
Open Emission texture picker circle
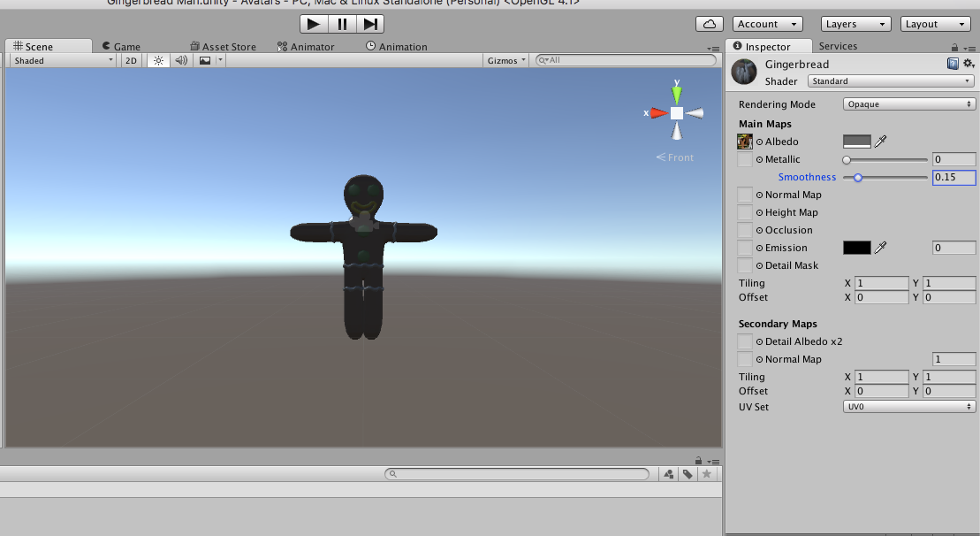coord(759,249)
